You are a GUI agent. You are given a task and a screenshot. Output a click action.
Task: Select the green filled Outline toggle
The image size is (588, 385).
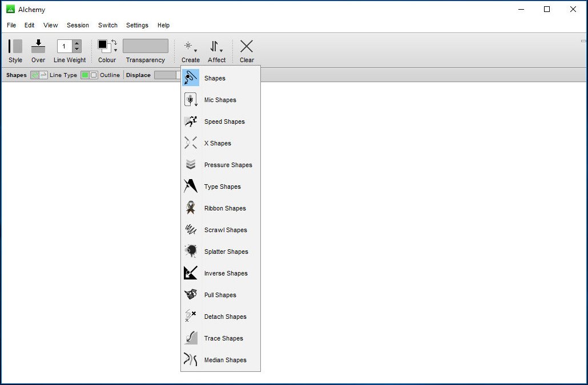point(85,75)
